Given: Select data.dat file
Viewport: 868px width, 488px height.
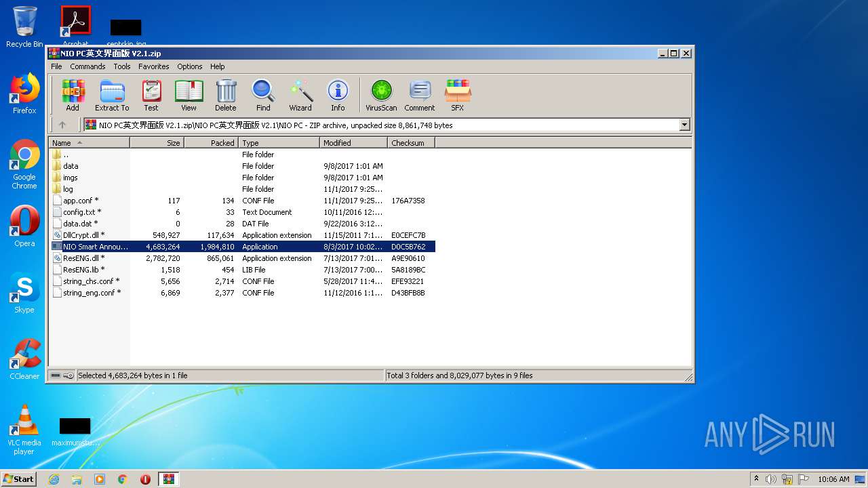Looking at the screenshot, I should pyautogui.click(x=242, y=224).
